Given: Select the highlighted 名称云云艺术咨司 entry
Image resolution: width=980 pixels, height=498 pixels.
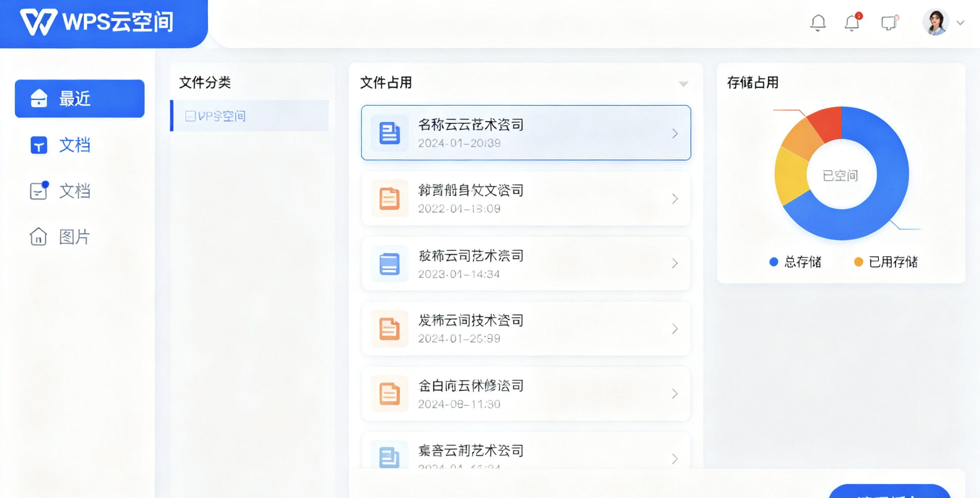Looking at the screenshot, I should click(525, 133).
